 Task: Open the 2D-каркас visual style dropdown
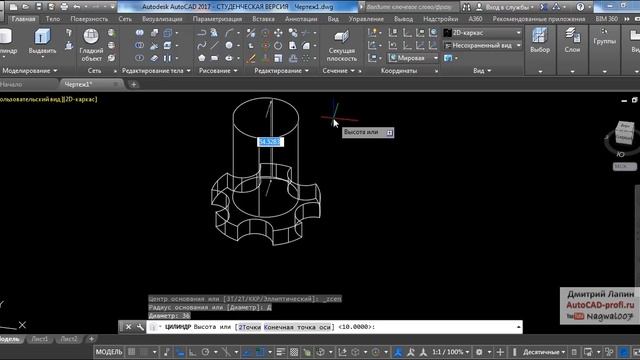tap(482, 33)
